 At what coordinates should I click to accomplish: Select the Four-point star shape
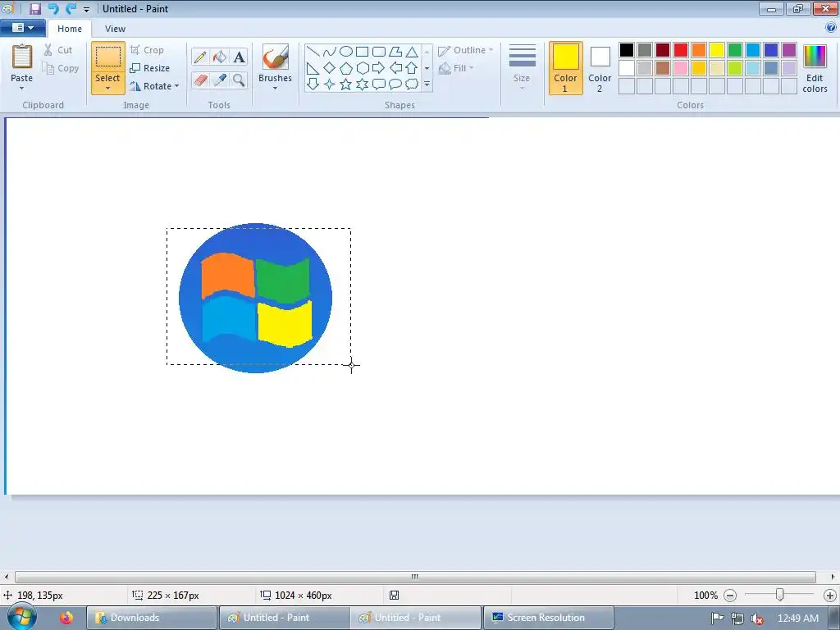coord(330,84)
